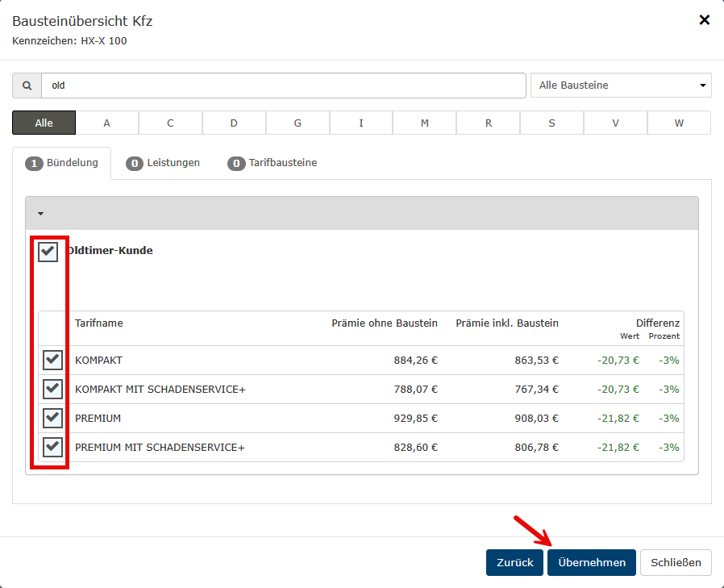Click the premium value '884,26 €'
Viewport: 724px width, 588px height.
[415, 361]
